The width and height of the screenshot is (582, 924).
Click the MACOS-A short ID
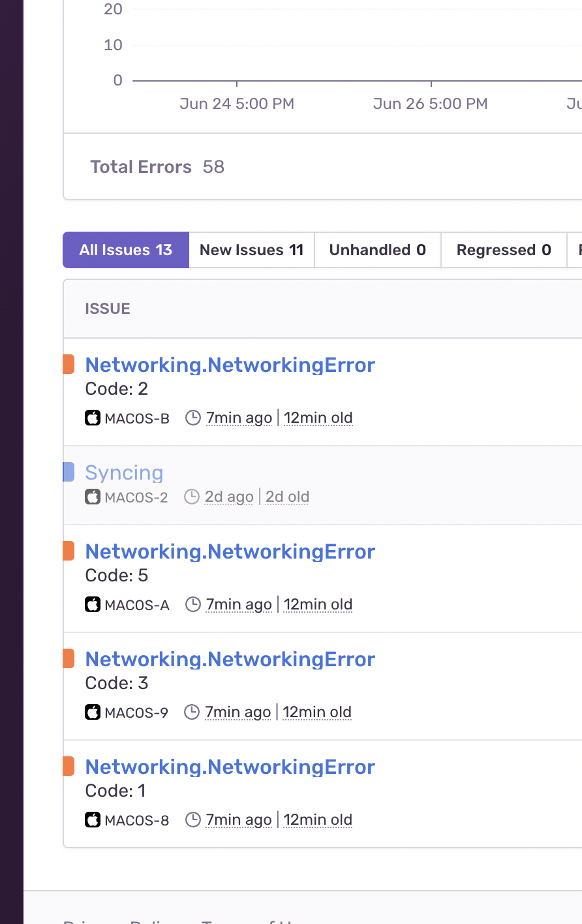pyautogui.click(x=137, y=605)
